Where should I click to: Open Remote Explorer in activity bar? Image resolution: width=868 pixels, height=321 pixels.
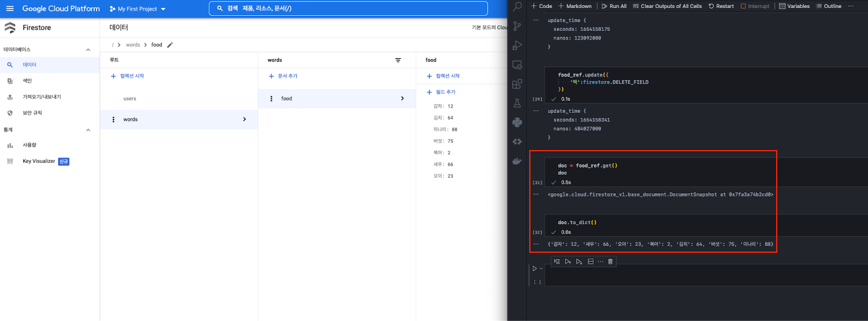point(517,65)
